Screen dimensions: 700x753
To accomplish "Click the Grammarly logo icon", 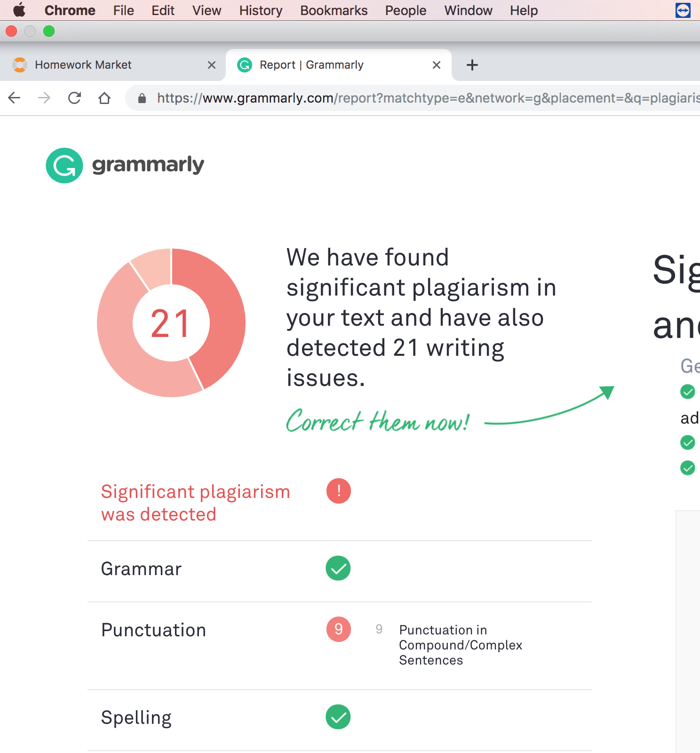I will pyautogui.click(x=64, y=166).
